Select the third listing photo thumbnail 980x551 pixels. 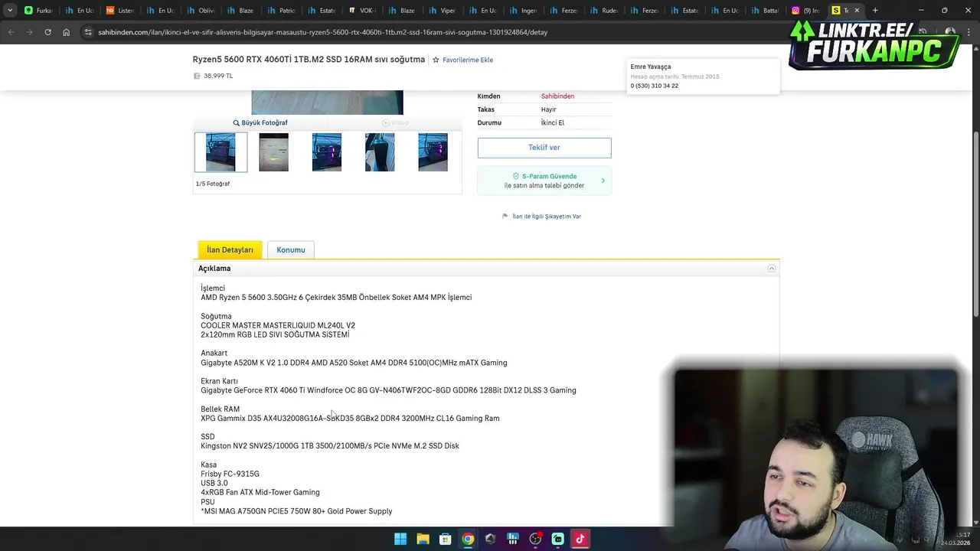click(x=327, y=152)
